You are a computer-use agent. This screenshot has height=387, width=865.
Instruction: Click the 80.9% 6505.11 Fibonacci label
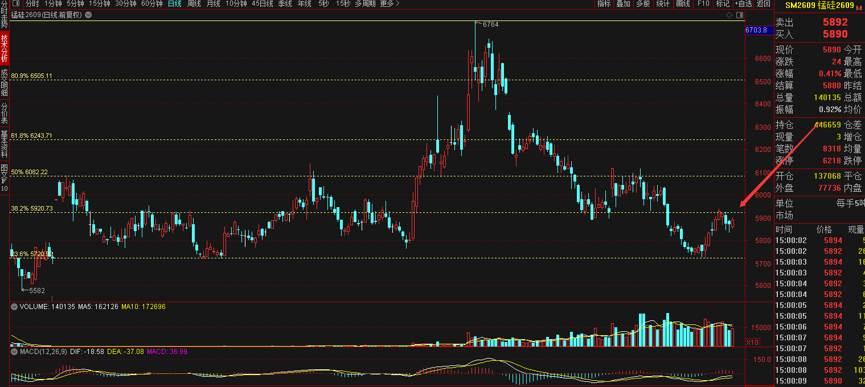[32, 76]
